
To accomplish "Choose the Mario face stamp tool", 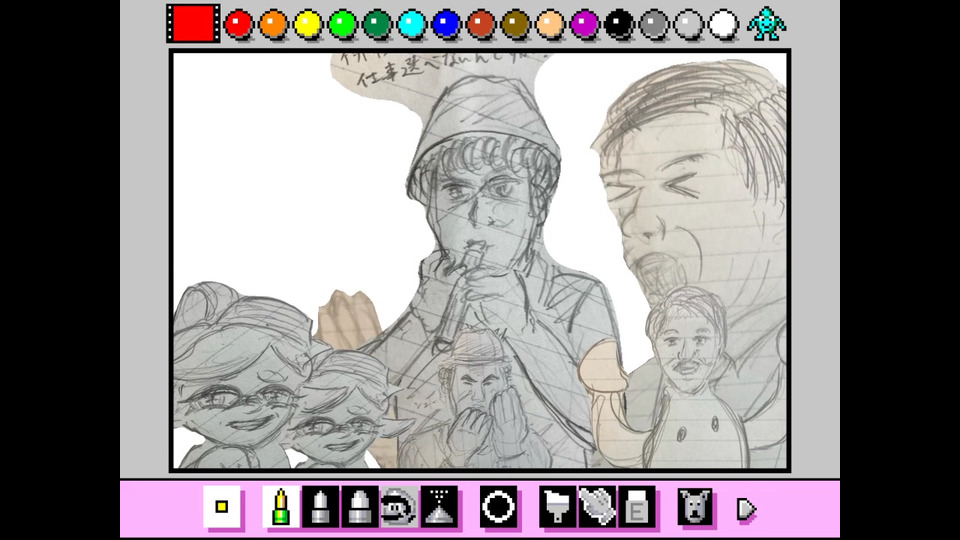I will coord(399,507).
